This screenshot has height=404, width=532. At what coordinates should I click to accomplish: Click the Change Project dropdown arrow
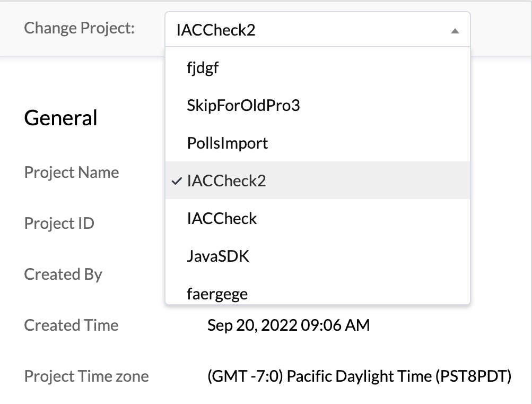455,31
